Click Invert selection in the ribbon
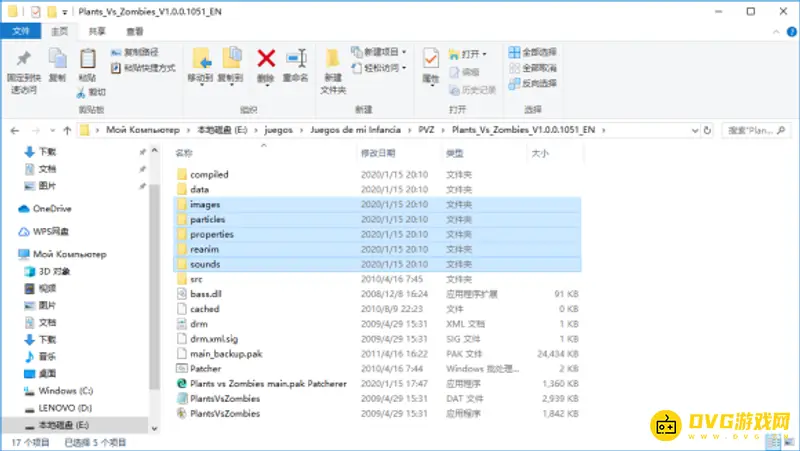This screenshot has height=451, width=800. [x=532, y=83]
